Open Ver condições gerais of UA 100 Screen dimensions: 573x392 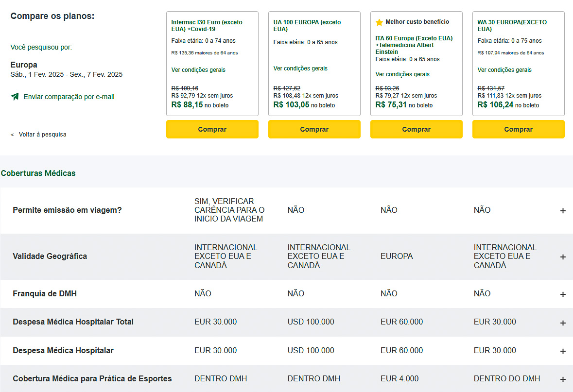click(300, 68)
